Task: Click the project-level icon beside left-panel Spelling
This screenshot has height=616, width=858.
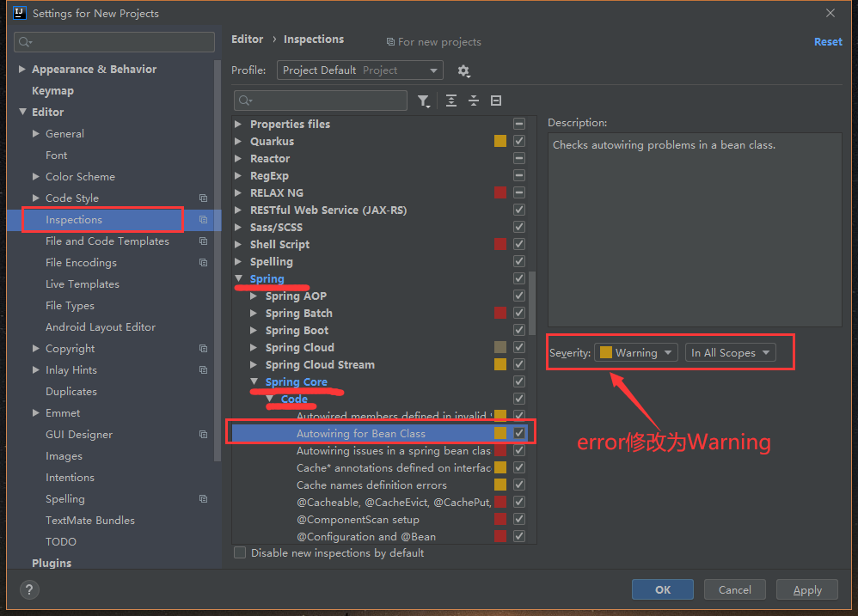Action: [x=203, y=498]
